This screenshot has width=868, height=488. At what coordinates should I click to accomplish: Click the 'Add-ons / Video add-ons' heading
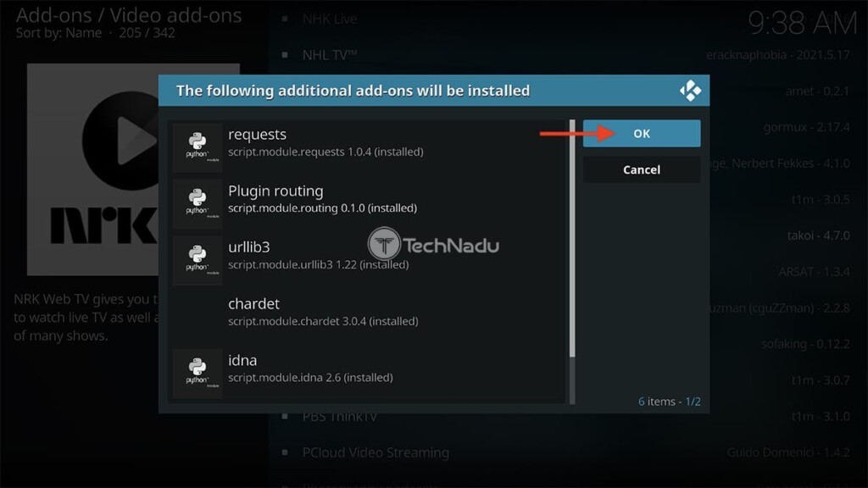point(129,15)
